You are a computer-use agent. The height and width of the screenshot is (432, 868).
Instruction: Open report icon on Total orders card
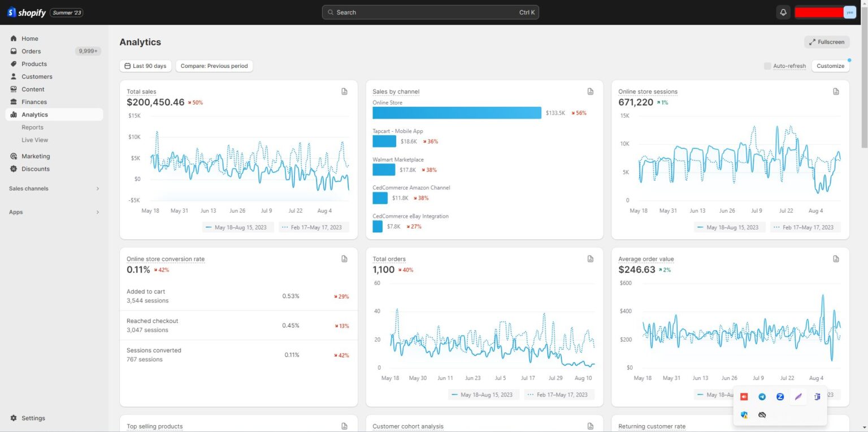590,259
